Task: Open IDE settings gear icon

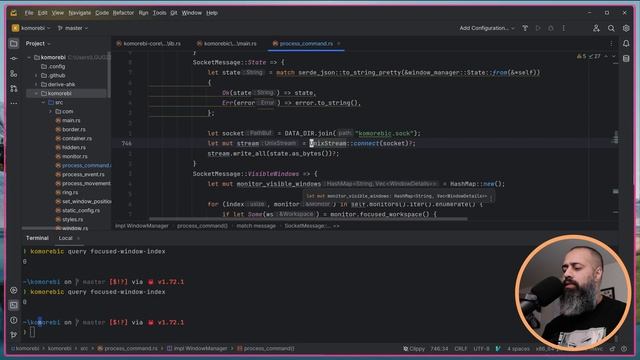Action: pyautogui.click(x=626, y=28)
